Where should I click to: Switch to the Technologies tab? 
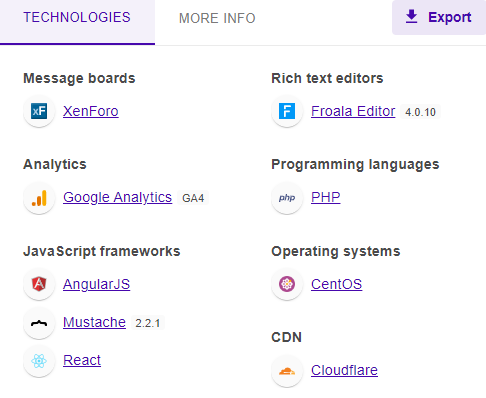(77, 17)
